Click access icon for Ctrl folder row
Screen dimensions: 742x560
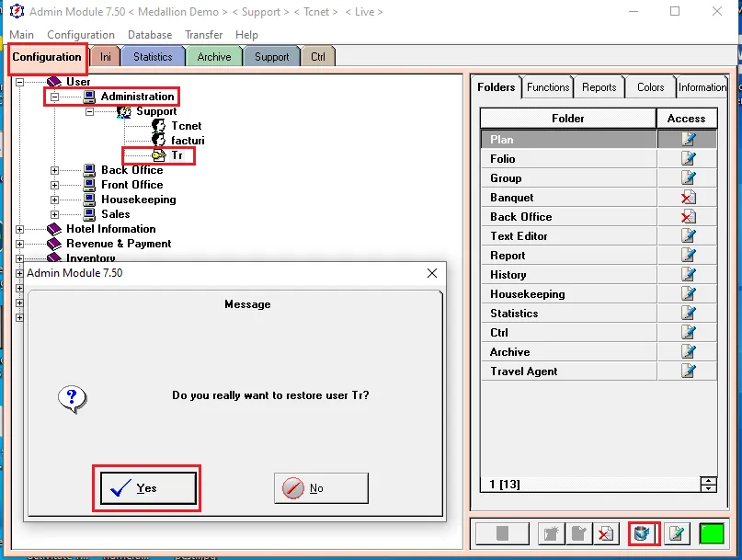(688, 332)
